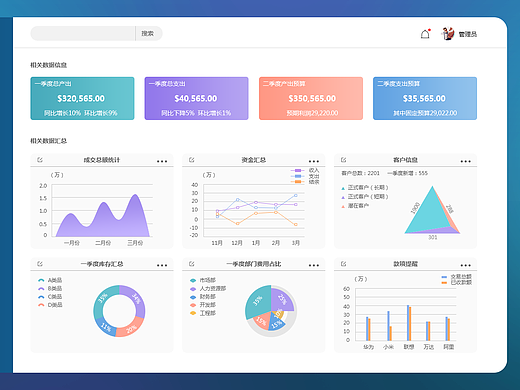Toggle 人力资源部 legend entry

(208, 288)
